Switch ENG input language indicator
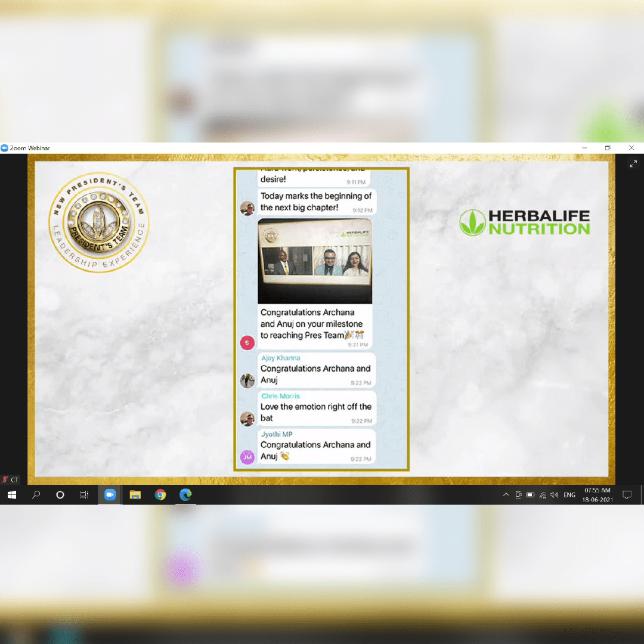The image size is (644, 644). click(x=569, y=495)
